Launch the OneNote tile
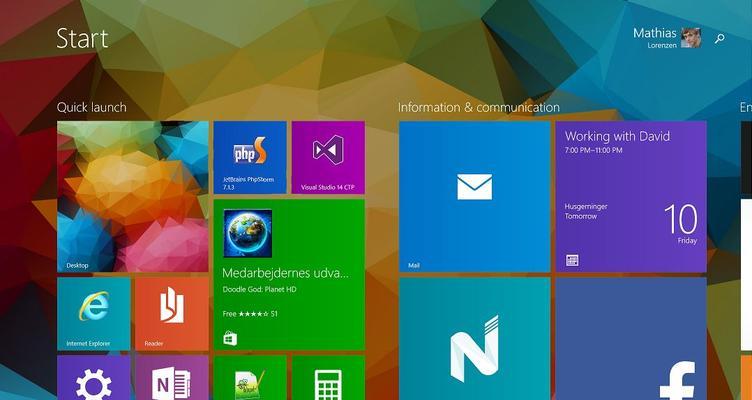 [x=172, y=378]
